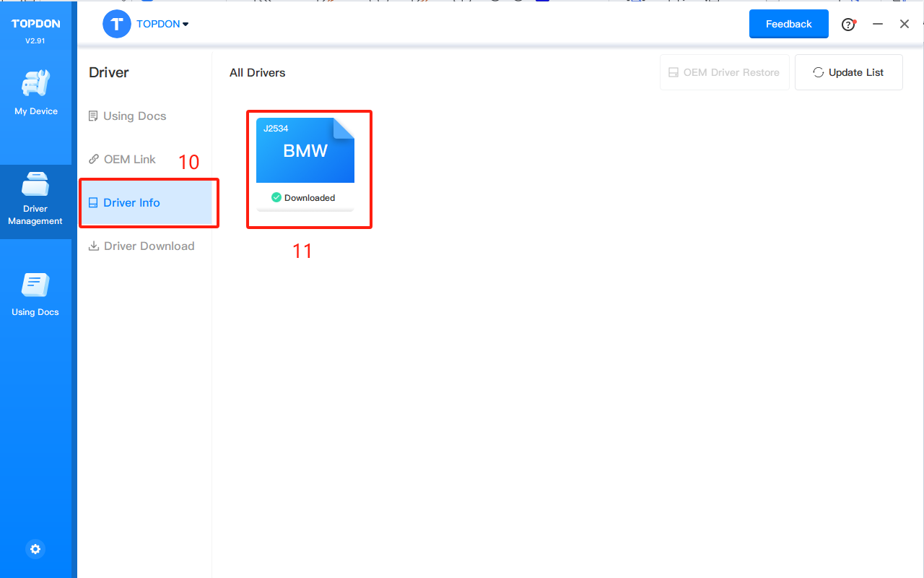Screen dimensions: 924x578
Task: Click the J2534 label on card
Action: pyautogui.click(x=276, y=129)
